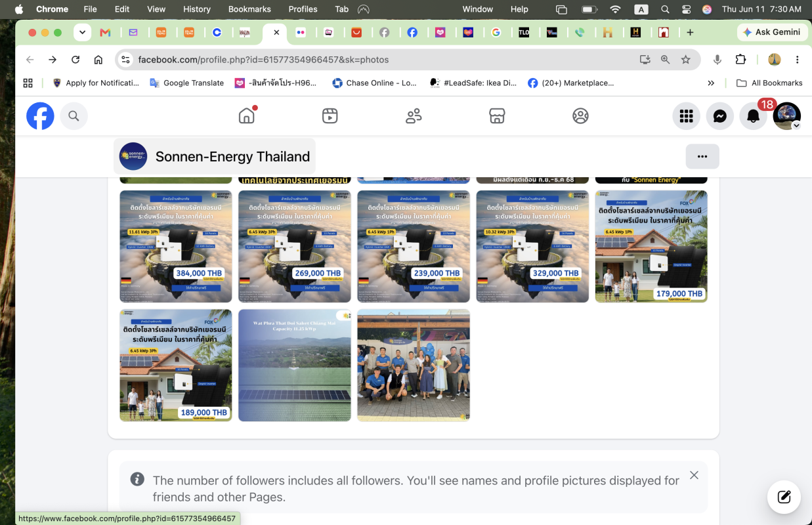The height and width of the screenshot is (525, 812).
Task: Bookmark this page with the star
Action: click(x=686, y=60)
